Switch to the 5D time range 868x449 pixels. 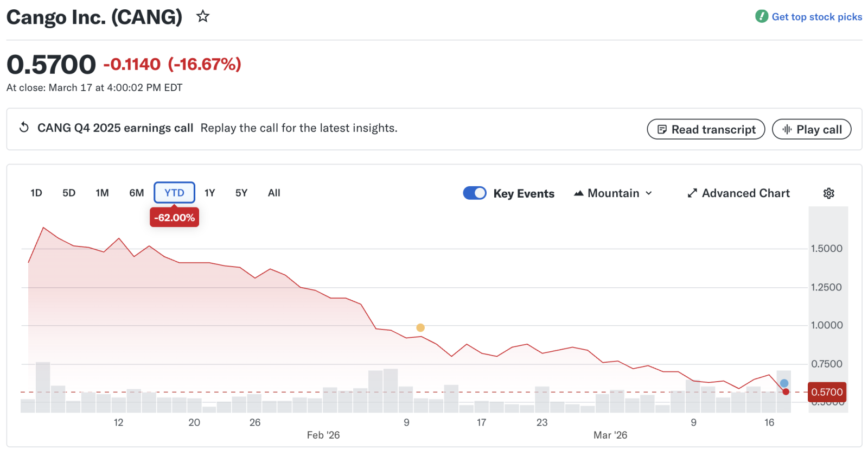click(69, 193)
